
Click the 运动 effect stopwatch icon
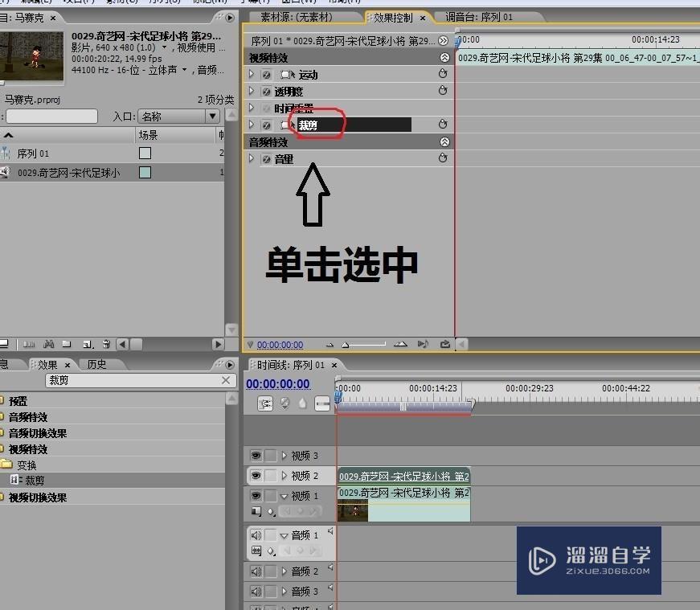click(442, 73)
